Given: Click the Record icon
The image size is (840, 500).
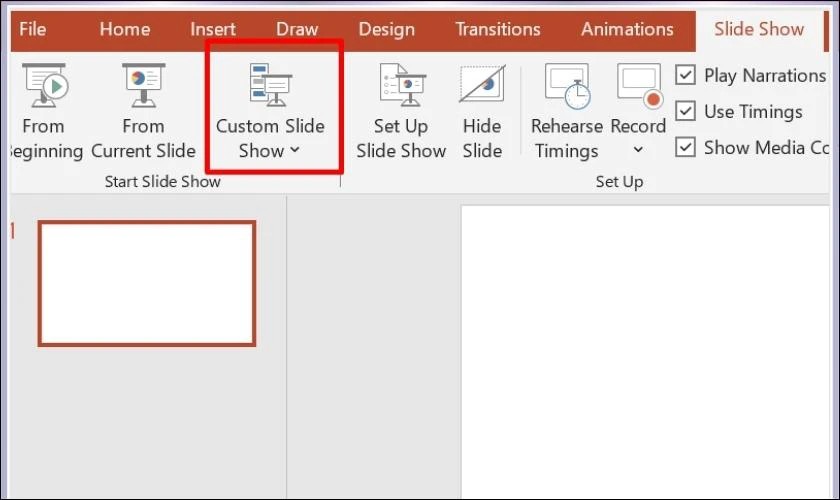Looking at the screenshot, I should pos(639,85).
